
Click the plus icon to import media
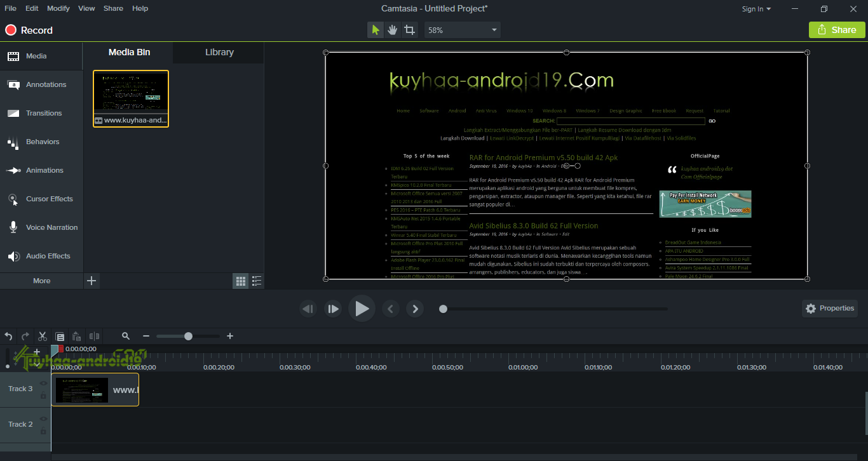pyautogui.click(x=92, y=281)
